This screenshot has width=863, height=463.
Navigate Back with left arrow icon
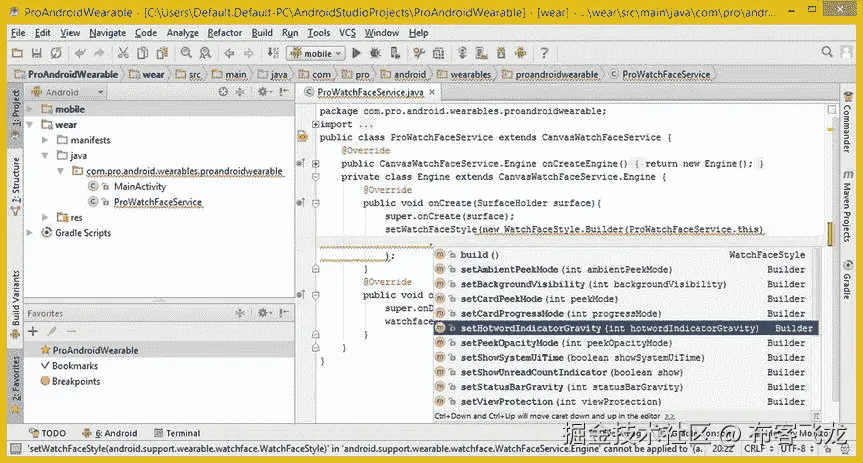coord(230,53)
